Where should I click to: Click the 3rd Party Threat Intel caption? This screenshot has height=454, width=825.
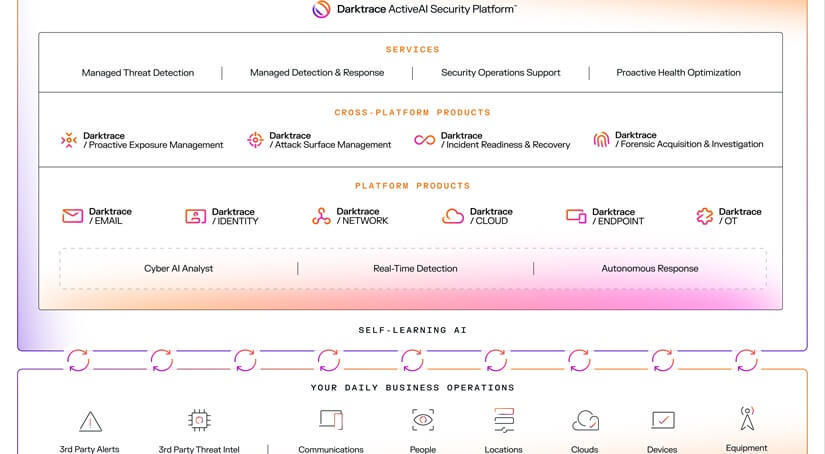[x=199, y=449]
